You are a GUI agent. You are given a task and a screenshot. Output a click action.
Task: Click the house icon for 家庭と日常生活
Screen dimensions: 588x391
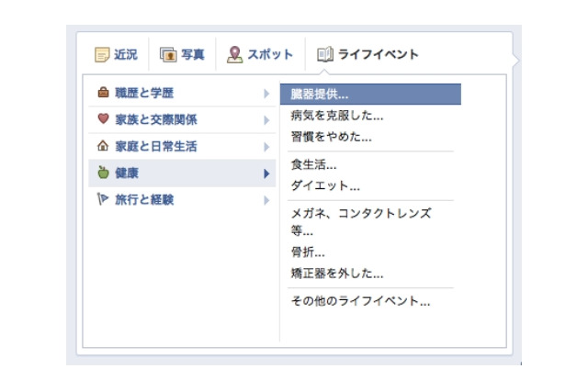pos(103,145)
